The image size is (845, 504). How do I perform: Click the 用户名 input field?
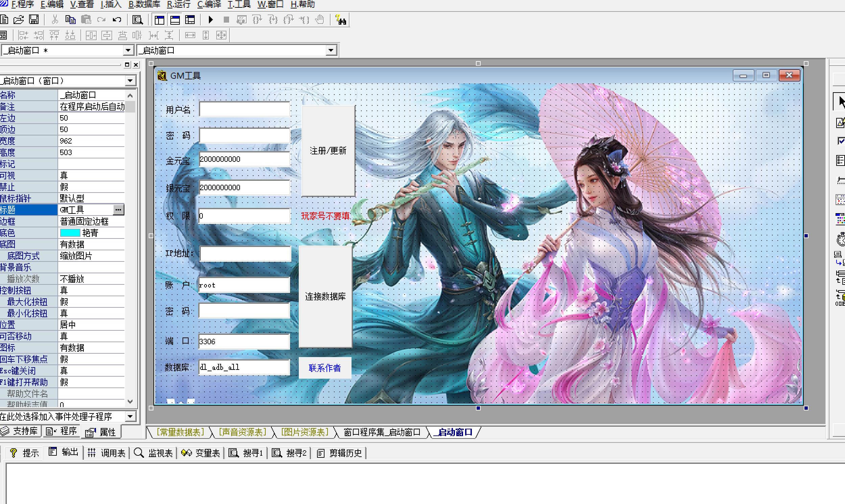(x=244, y=109)
